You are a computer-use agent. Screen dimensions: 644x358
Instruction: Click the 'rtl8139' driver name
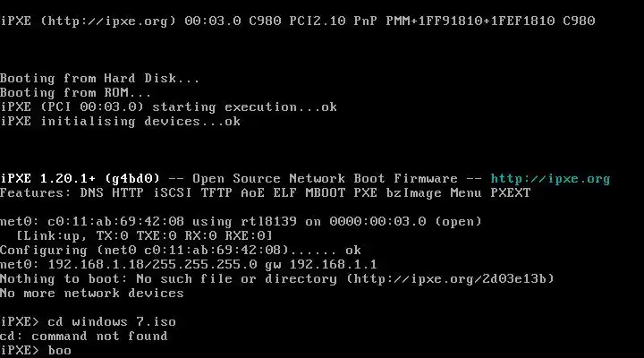click(x=268, y=222)
